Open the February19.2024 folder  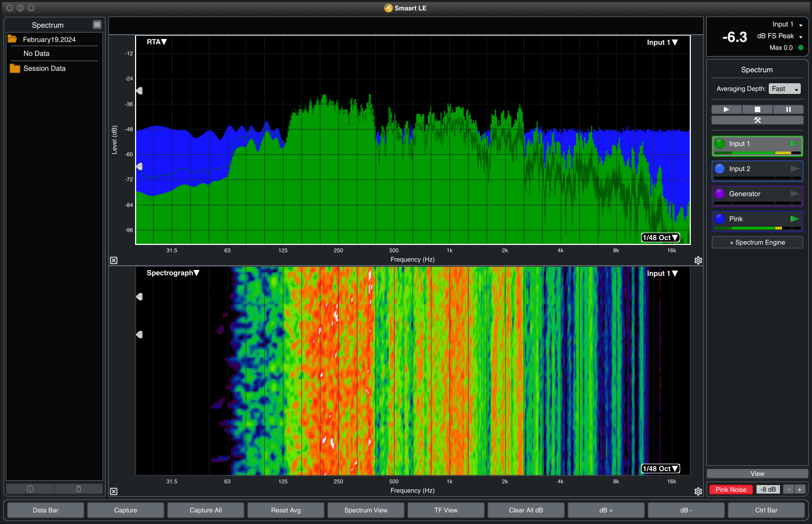tap(42, 39)
